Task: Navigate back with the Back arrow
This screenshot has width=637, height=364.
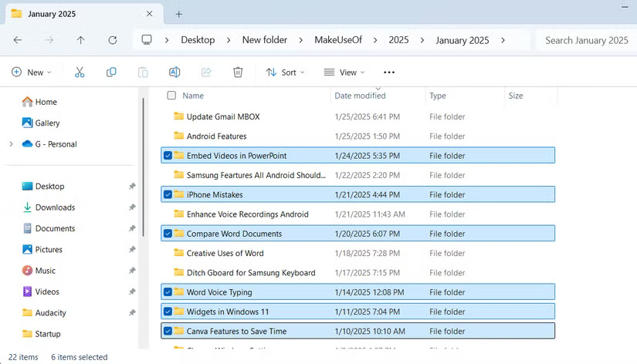Action: tap(18, 40)
